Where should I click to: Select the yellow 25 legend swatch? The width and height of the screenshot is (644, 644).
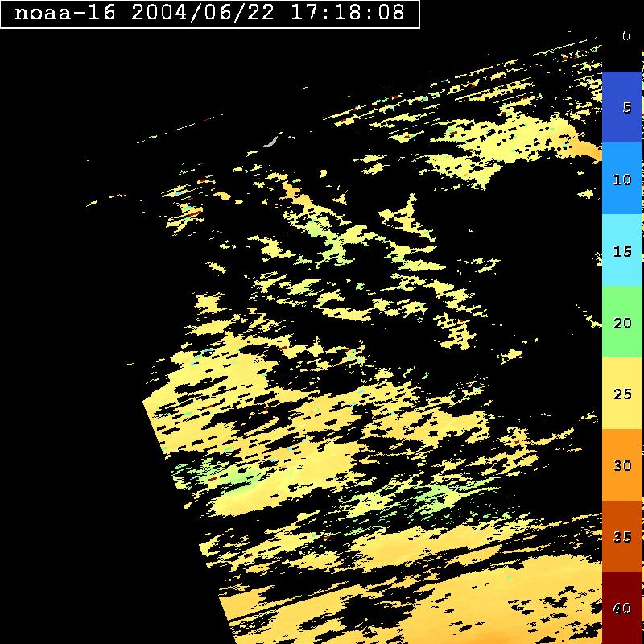point(622,394)
